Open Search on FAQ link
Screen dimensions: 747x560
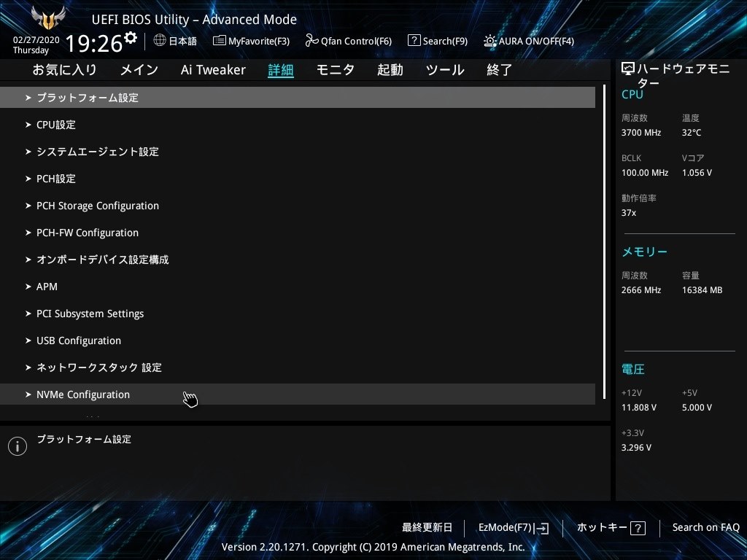click(x=705, y=528)
